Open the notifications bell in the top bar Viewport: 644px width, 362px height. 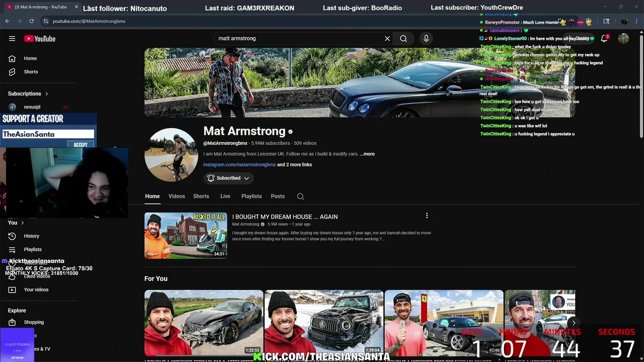[604, 39]
